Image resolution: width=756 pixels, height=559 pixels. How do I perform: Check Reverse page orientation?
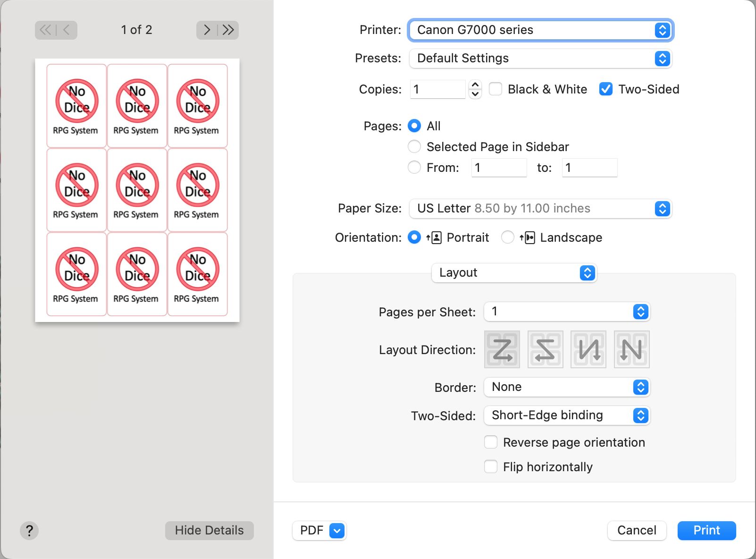[x=491, y=442]
